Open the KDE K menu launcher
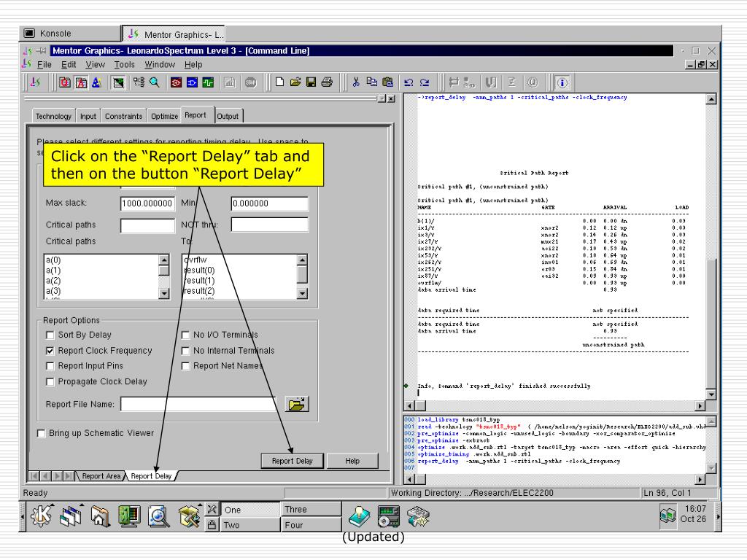 click(x=42, y=516)
